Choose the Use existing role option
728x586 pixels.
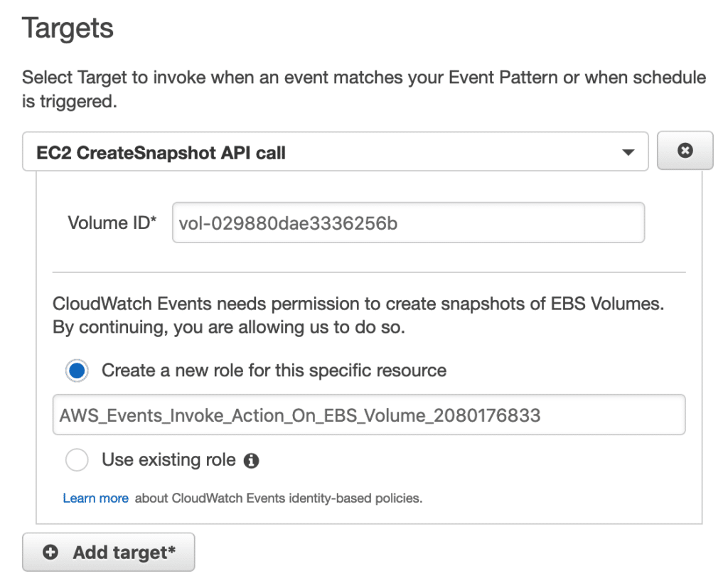click(77, 460)
